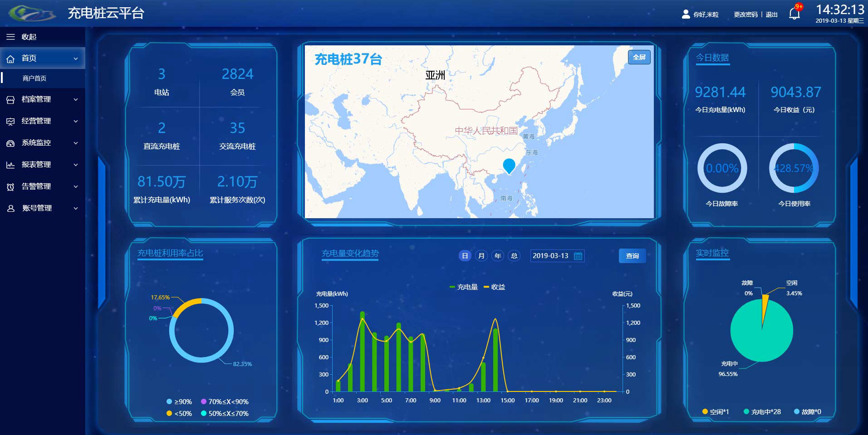The width and height of the screenshot is (868, 435).
Task: Open the 经营管理 sidebar icon
Action: pos(10,121)
